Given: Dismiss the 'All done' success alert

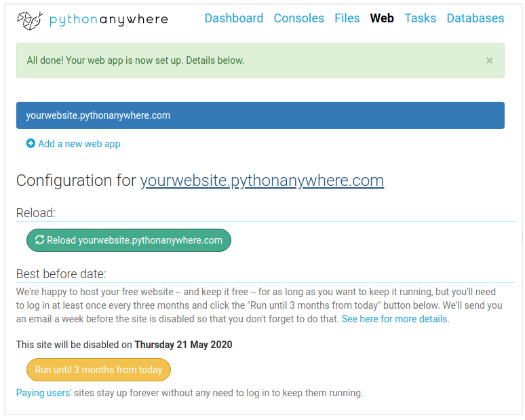Looking at the screenshot, I should (489, 60).
